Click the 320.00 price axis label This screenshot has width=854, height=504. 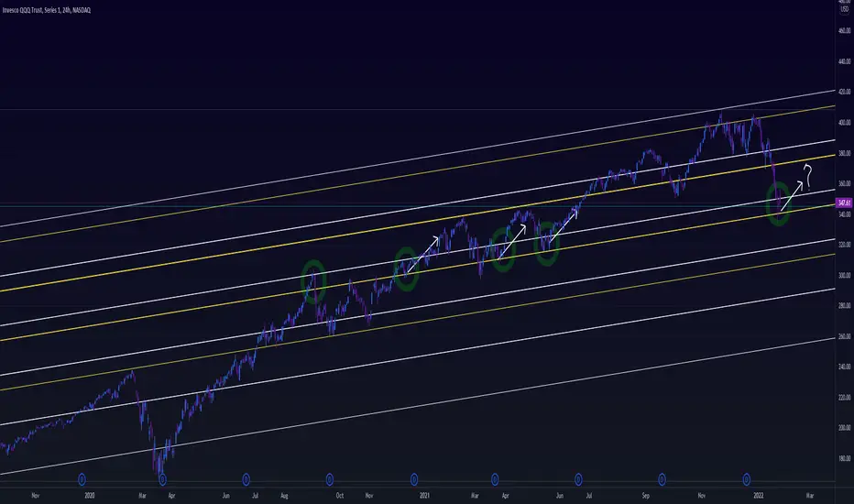pyautogui.click(x=844, y=245)
